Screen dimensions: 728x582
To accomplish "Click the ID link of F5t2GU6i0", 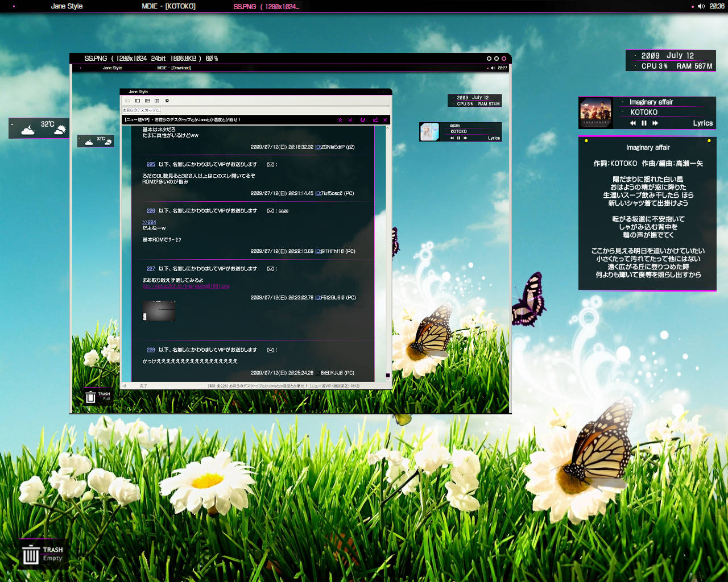I will [x=317, y=298].
